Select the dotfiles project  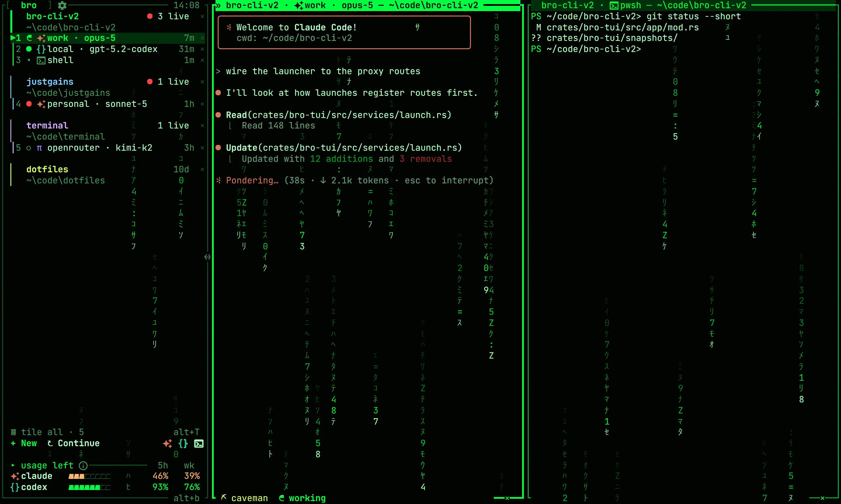(x=47, y=169)
